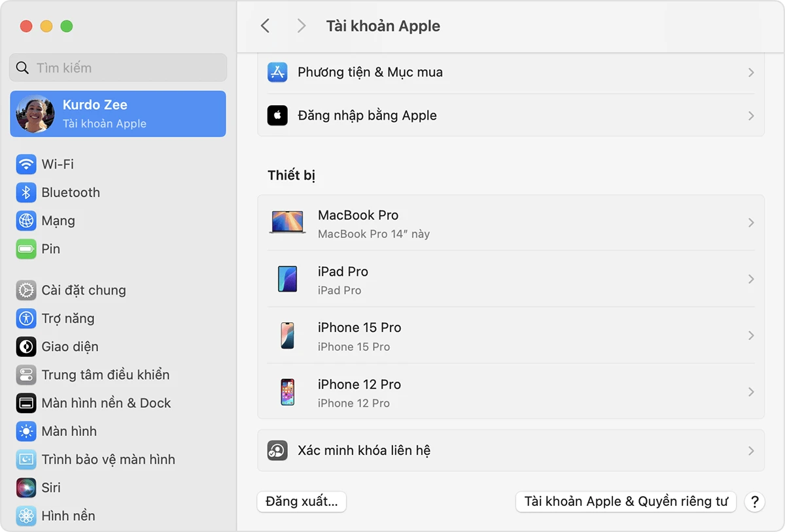Screen dimensions: 785x532
Task: Click the Trung tâm điều khiển icon
Action: pos(26,374)
